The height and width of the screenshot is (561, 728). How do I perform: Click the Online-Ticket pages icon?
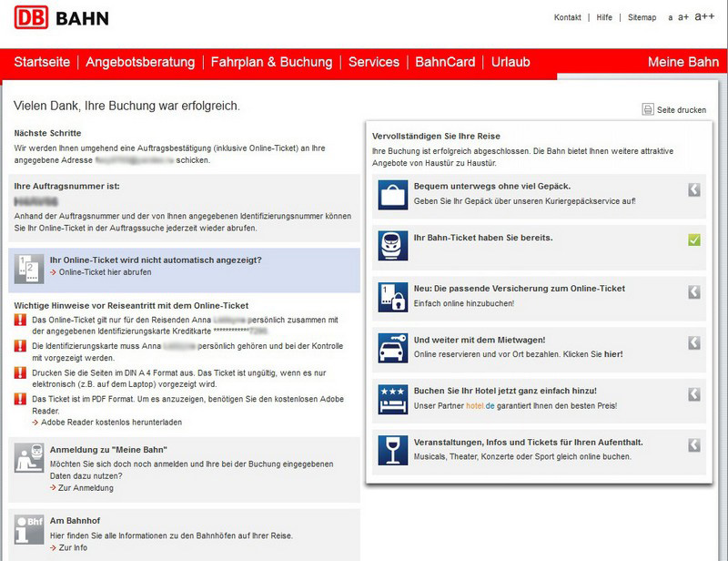pyautogui.click(x=29, y=269)
